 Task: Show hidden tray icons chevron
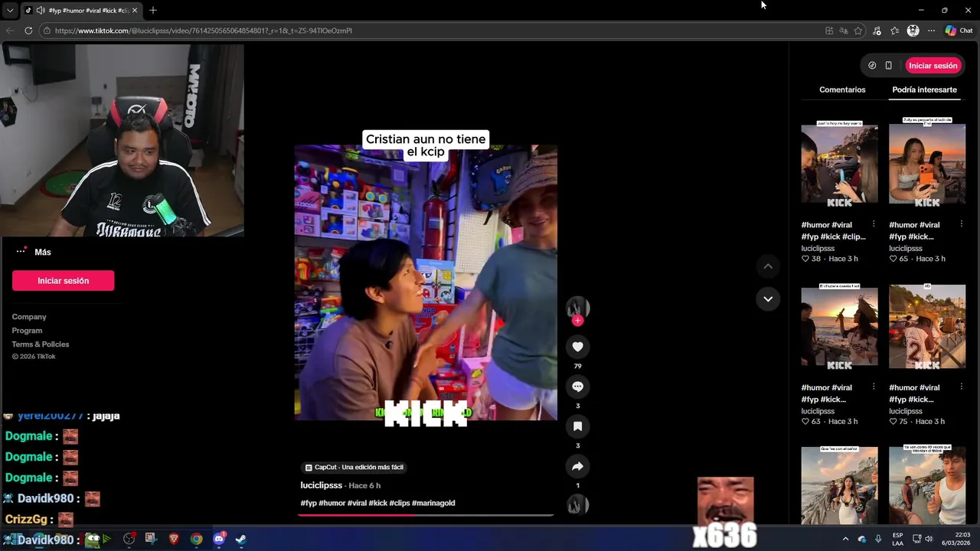pos(845,539)
